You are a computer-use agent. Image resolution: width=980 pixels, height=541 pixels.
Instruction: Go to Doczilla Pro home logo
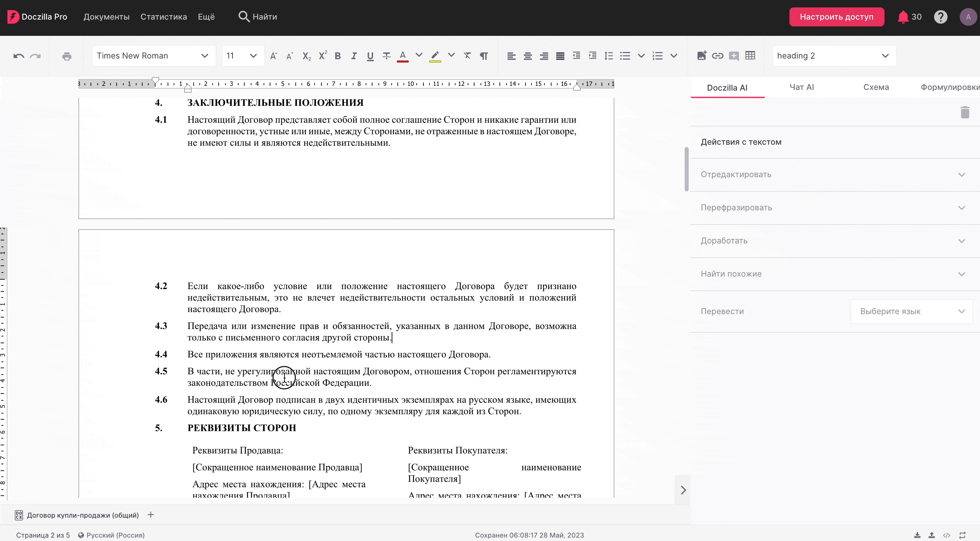click(37, 17)
